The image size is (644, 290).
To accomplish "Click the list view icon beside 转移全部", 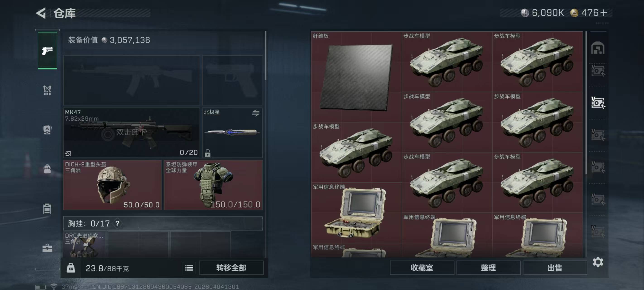I will coord(189,268).
